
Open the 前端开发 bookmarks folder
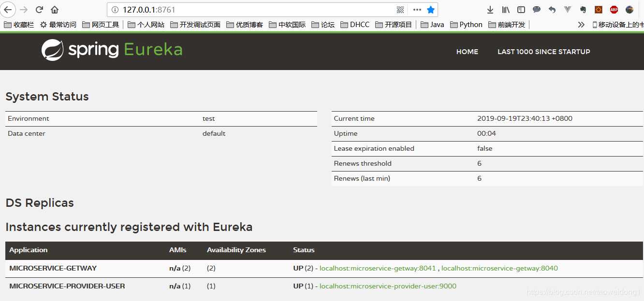(507, 25)
